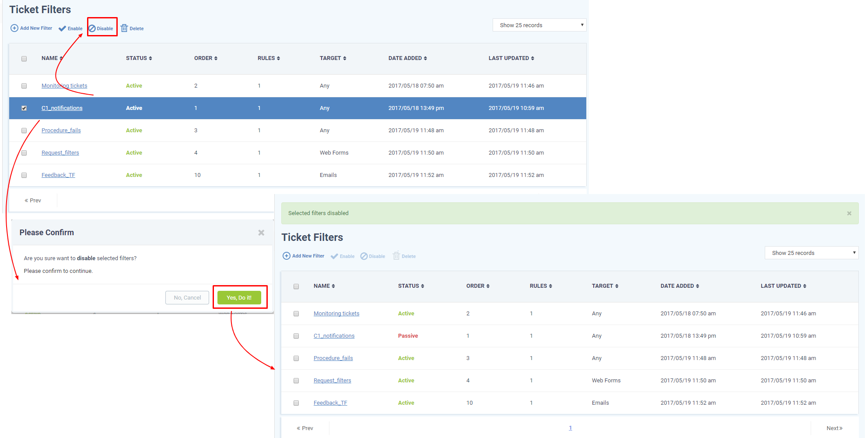Sort top table by DATE ADDED
This screenshot has width=868, height=438.
[408, 58]
